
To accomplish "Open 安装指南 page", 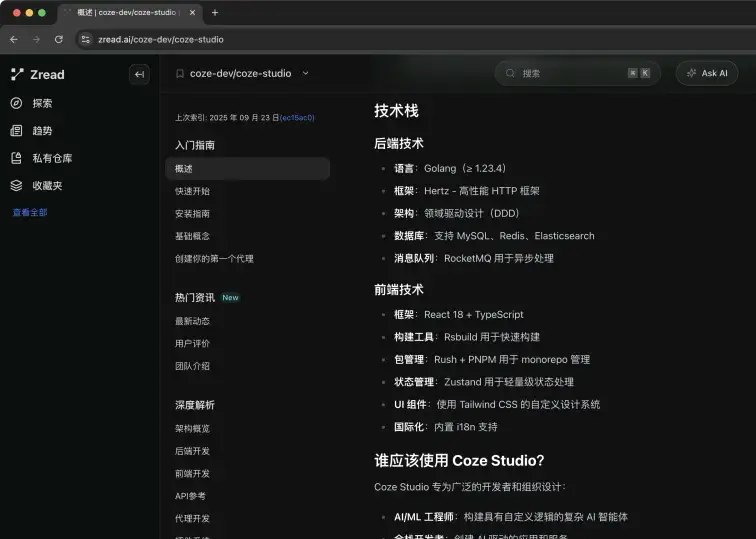I will [192, 214].
